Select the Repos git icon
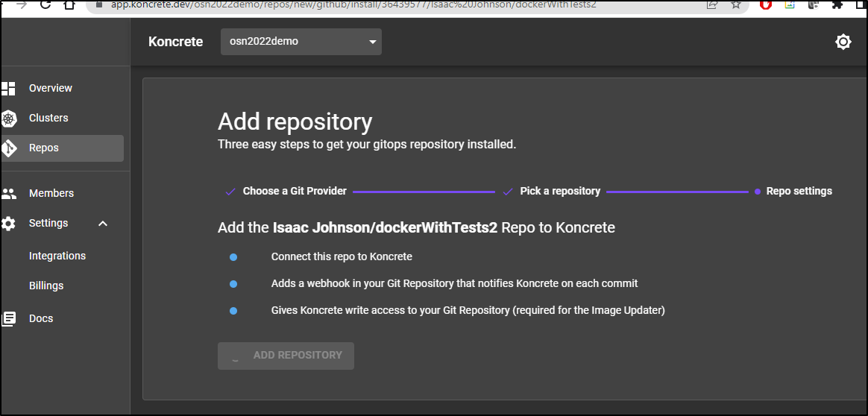Screen dimensions: 868x416 tap(8, 148)
